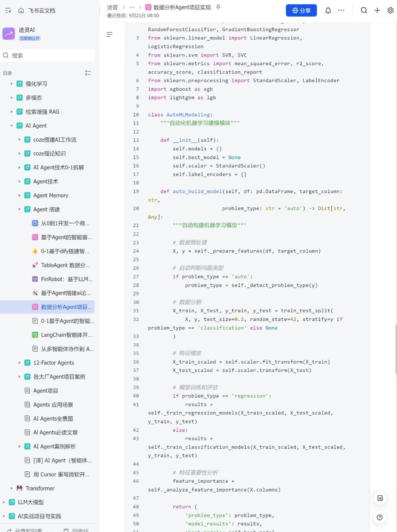Expand the 强化学习 tree node
This screenshot has width=397, height=532.
[12, 84]
